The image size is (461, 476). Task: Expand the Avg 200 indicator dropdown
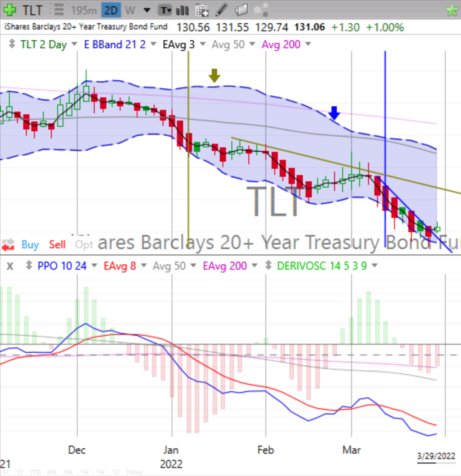coord(309,44)
